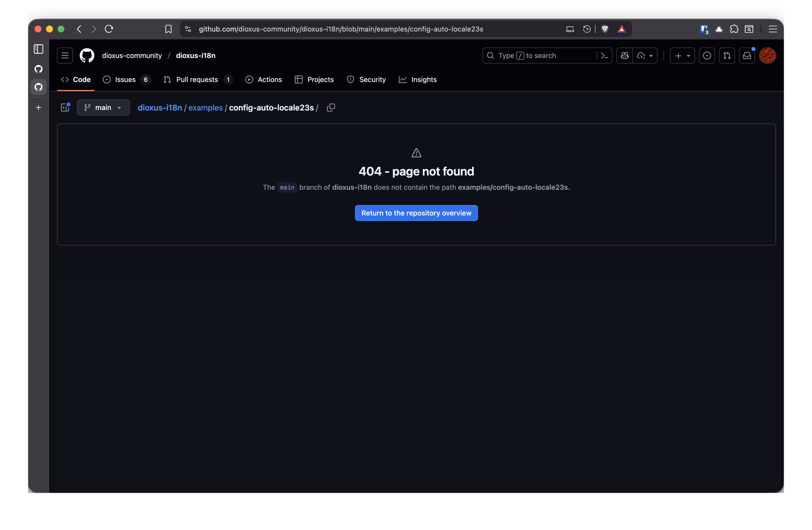Open the file tree side panel
Image resolution: width=812 pixels, height=530 pixels.
[x=65, y=107]
